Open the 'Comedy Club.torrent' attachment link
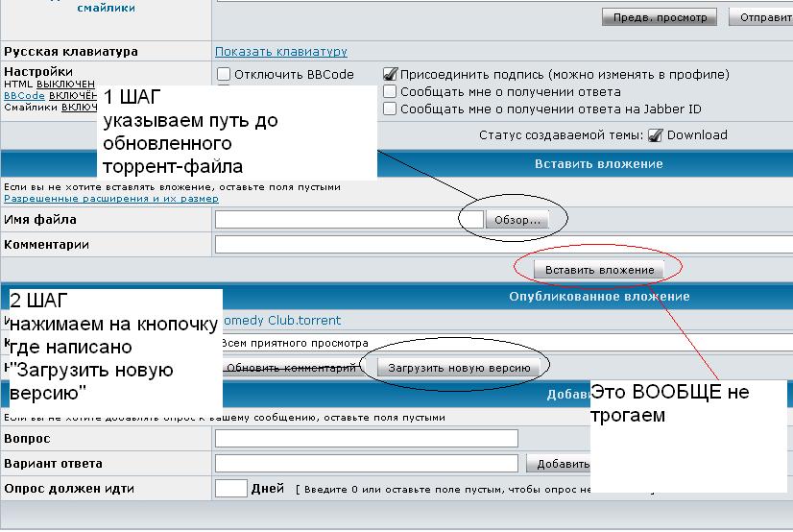 pyautogui.click(x=281, y=321)
